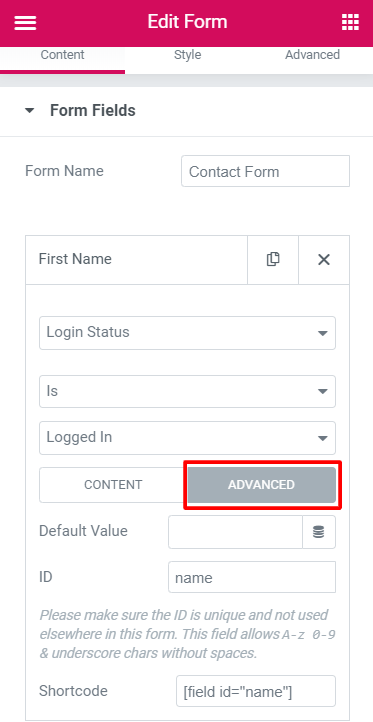Collapse the Form Fields section arrow
373x722 pixels.
(29, 111)
